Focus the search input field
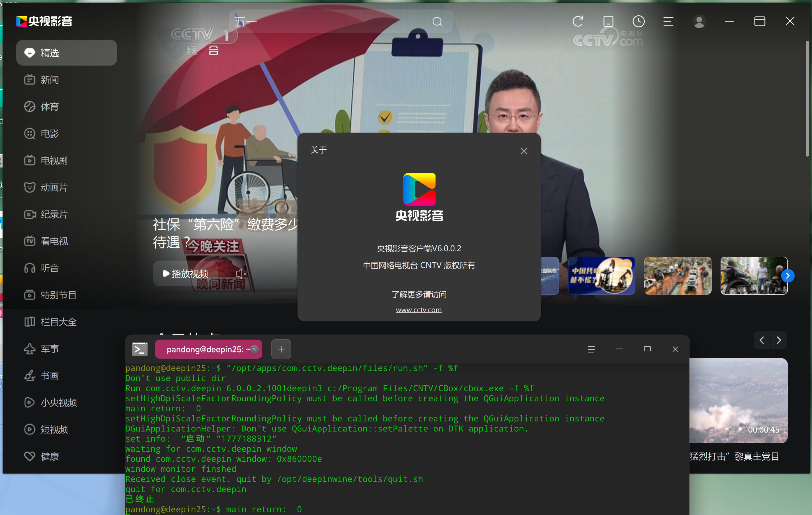Viewport: 812px width, 515px height. coord(331,22)
